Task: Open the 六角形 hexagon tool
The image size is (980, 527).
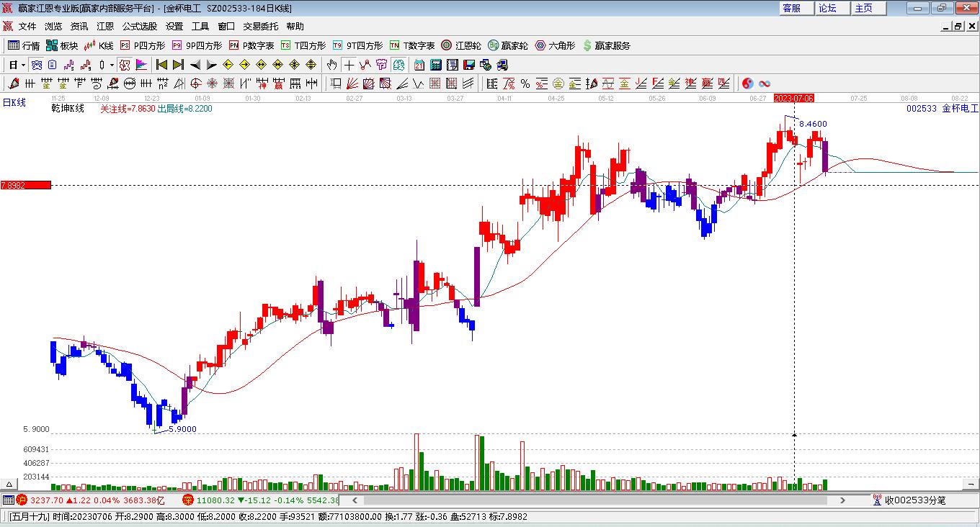Action: pos(555,45)
